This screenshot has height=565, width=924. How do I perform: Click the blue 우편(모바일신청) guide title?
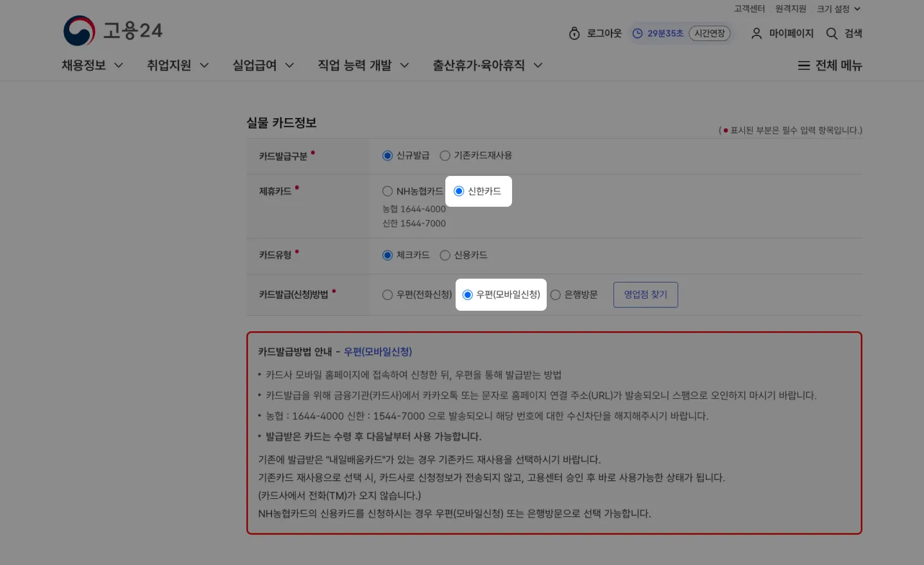coord(378,352)
